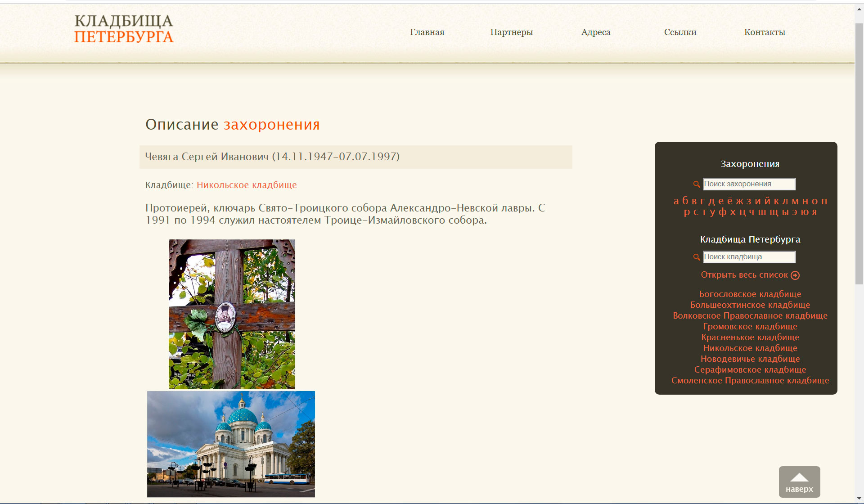Filter burials by letter ж
Screen dimensions: 864x504
tap(740, 202)
